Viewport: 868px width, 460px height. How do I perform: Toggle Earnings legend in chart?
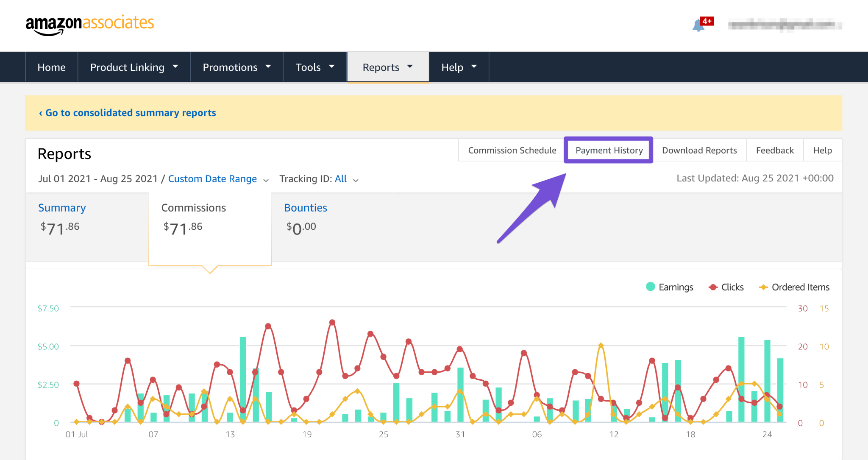click(x=670, y=287)
